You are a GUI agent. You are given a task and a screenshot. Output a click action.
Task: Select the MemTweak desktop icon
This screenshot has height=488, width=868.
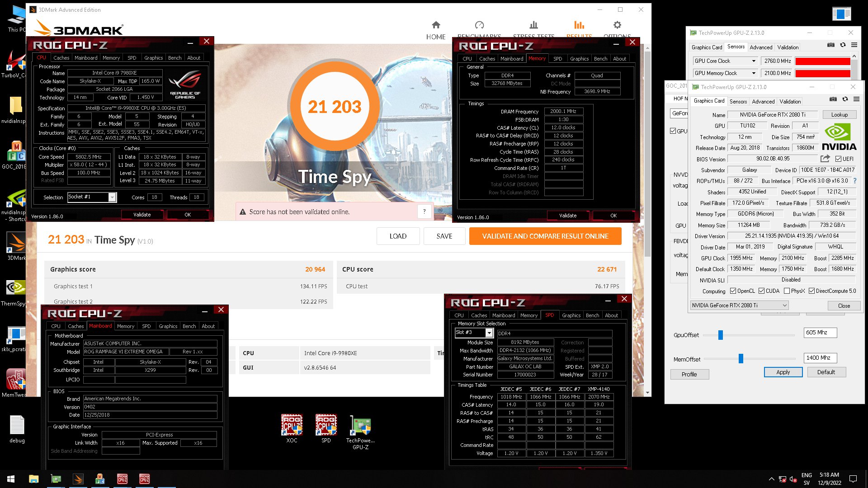click(x=14, y=383)
